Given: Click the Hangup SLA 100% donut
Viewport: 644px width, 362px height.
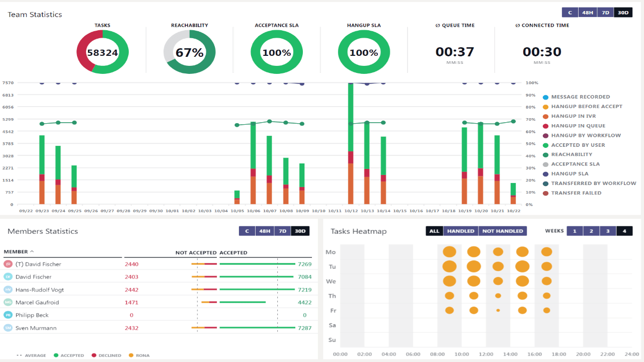Looking at the screenshot, I should point(364,52).
